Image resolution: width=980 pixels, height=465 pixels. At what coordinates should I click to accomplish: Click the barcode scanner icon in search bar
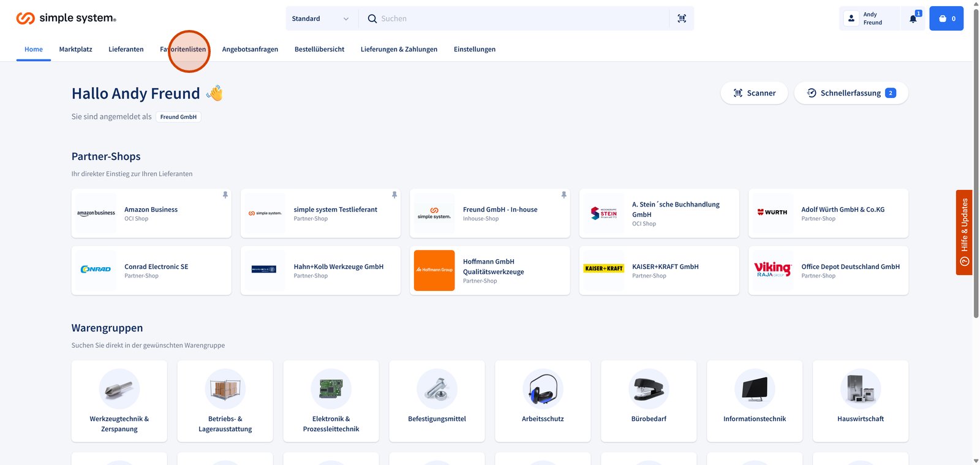click(682, 18)
